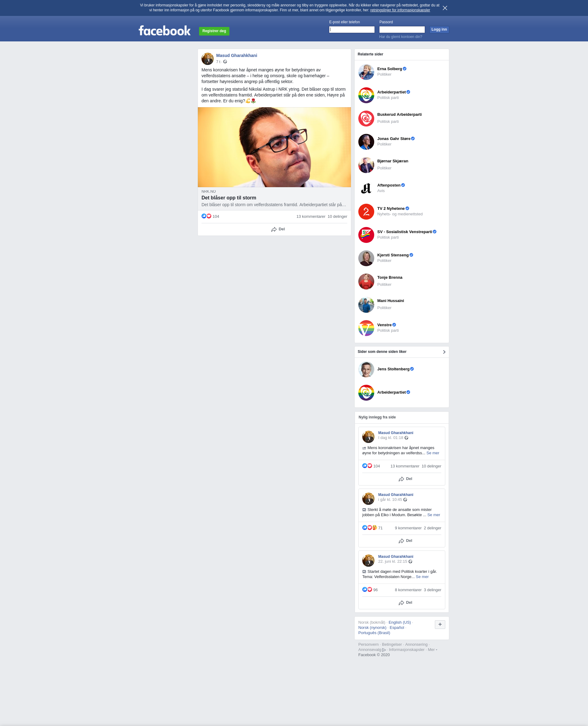Open Har du glemt kontoen din link
588x726 pixels.
tap(400, 36)
